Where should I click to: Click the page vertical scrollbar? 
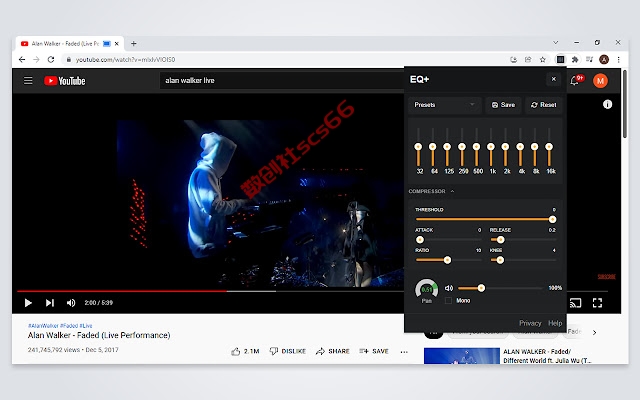click(624, 104)
